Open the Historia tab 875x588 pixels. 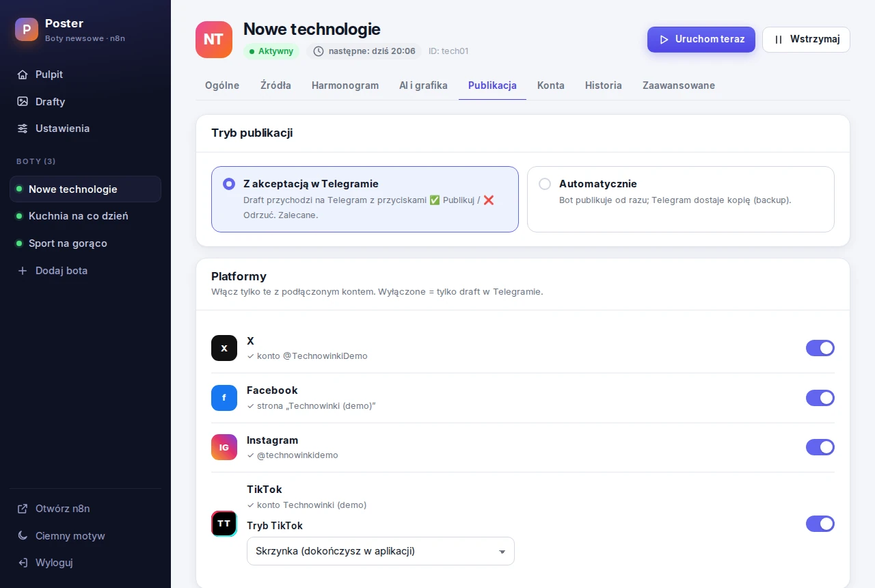(x=604, y=85)
